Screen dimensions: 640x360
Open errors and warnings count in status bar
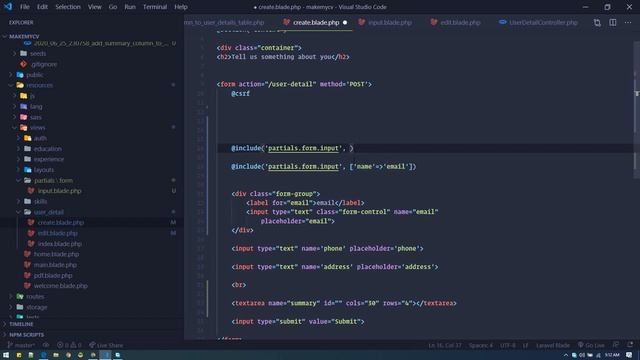pos(69,345)
